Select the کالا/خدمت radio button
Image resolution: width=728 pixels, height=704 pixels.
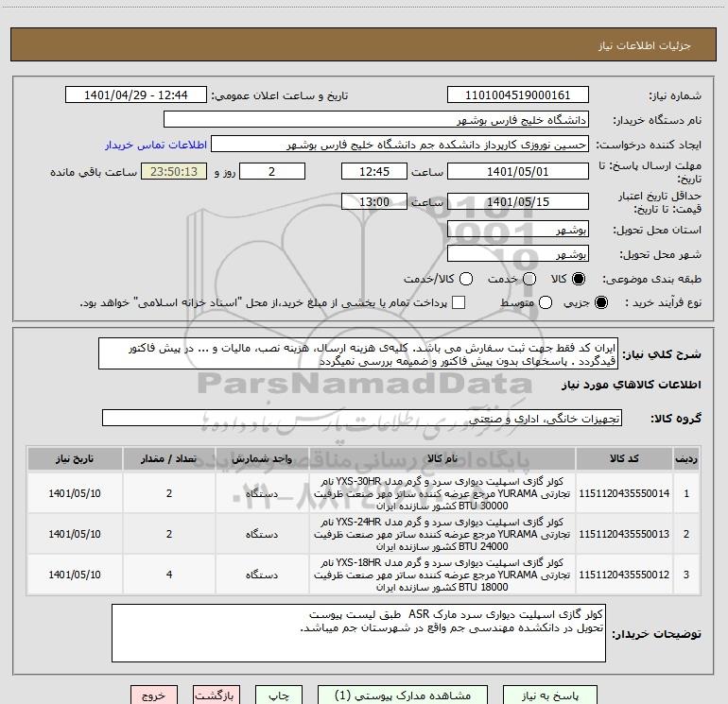[466, 279]
